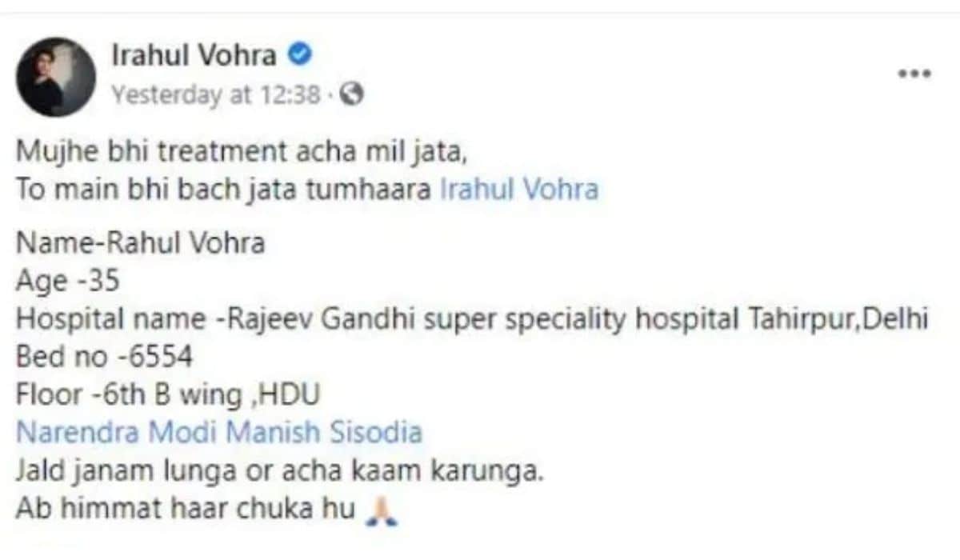Image resolution: width=960 pixels, height=560 pixels.
Task: Select the "Bed no -6554" line
Action: pyautogui.click(x=104, y=357)
